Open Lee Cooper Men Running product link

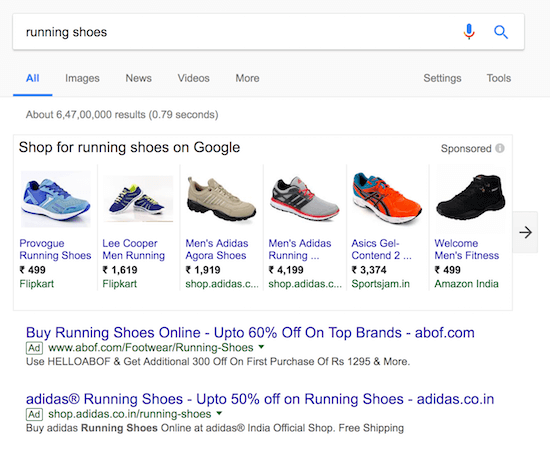click(134, 249)
